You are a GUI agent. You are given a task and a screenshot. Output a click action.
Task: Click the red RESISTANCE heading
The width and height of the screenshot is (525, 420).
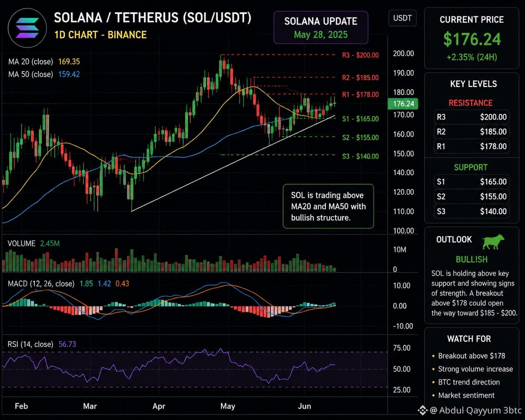tap(471, 103)
